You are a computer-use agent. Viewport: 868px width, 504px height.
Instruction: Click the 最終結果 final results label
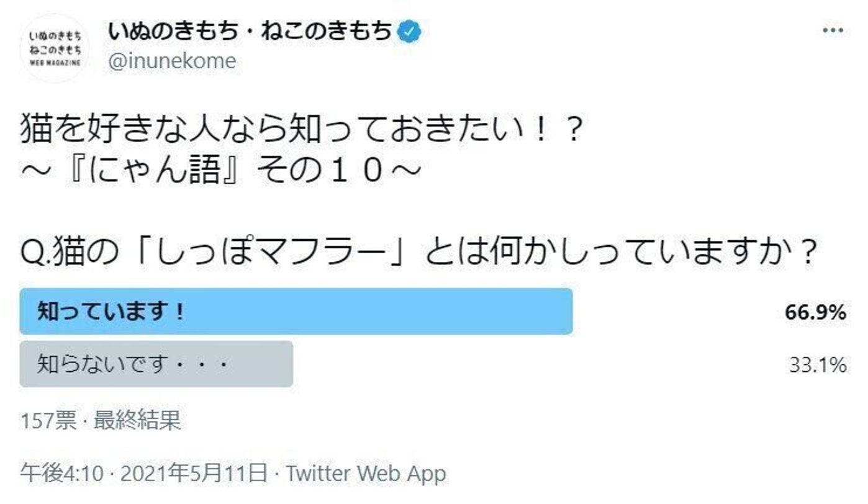(137, 421)
